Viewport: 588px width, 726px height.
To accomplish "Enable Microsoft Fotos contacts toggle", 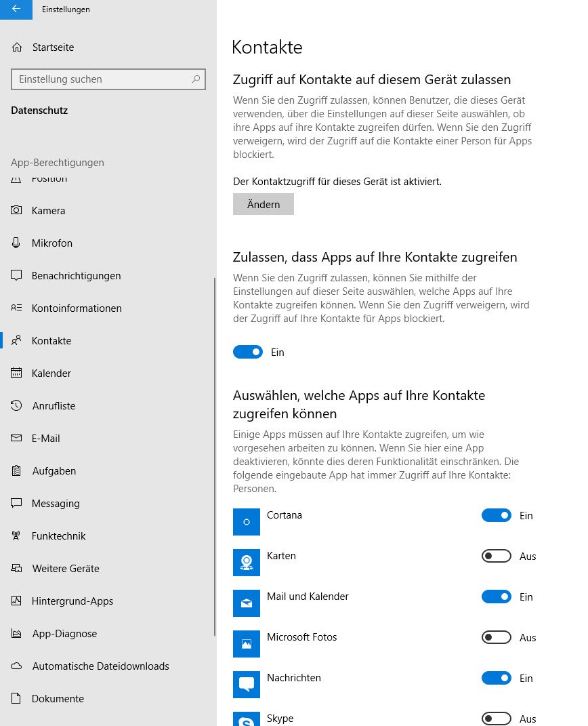I will [497, 638].
